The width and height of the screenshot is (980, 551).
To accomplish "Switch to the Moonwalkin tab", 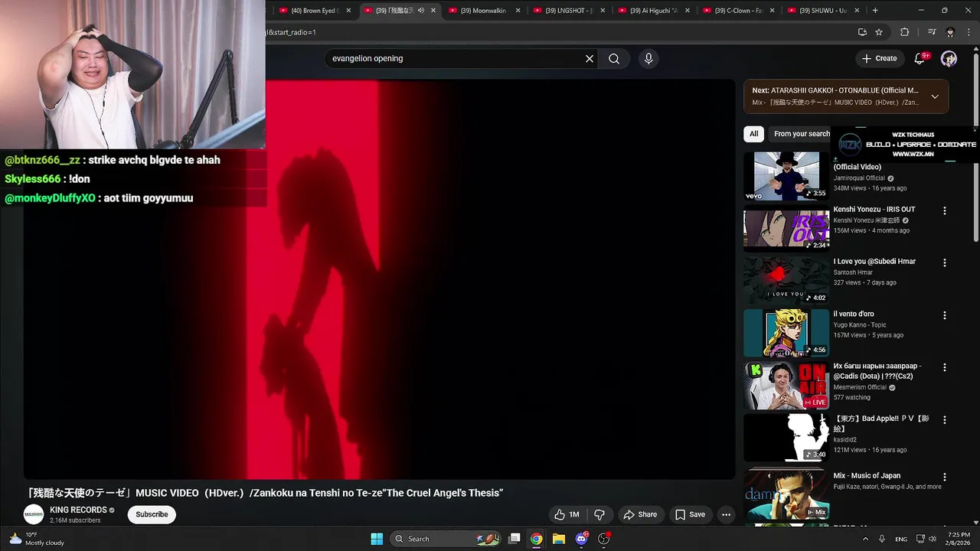I will pyautogui.click(x=484, y=11).
